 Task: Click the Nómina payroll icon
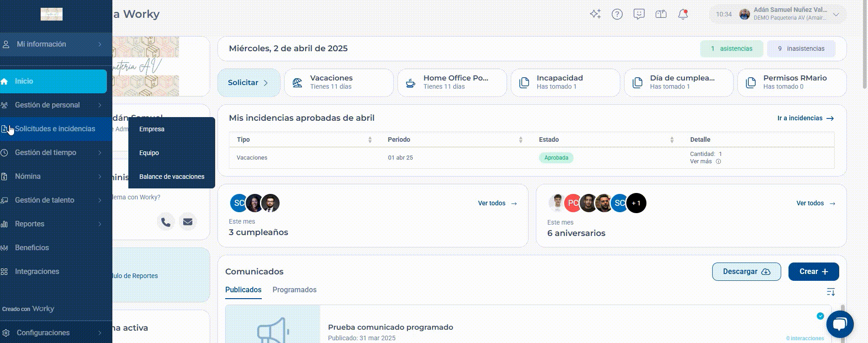(4, 177)
